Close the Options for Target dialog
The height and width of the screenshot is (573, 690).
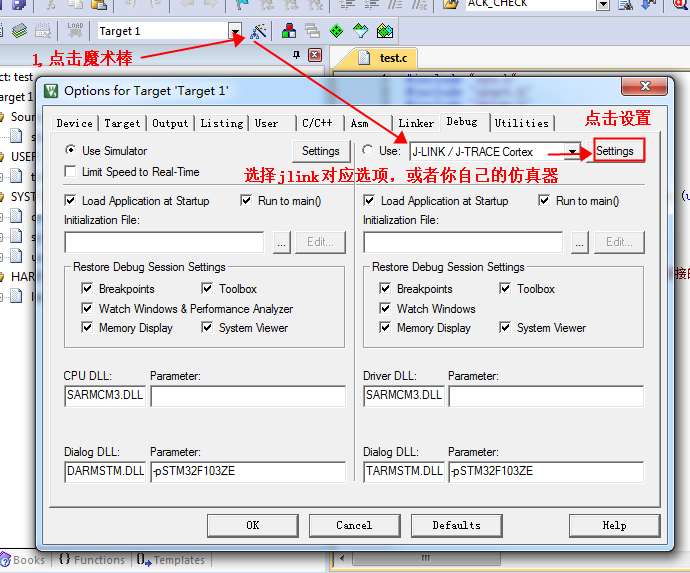point(645,86)
